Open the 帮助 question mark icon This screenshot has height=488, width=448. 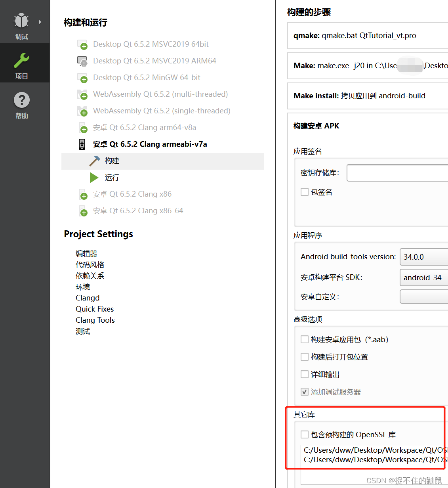point(22,100)
